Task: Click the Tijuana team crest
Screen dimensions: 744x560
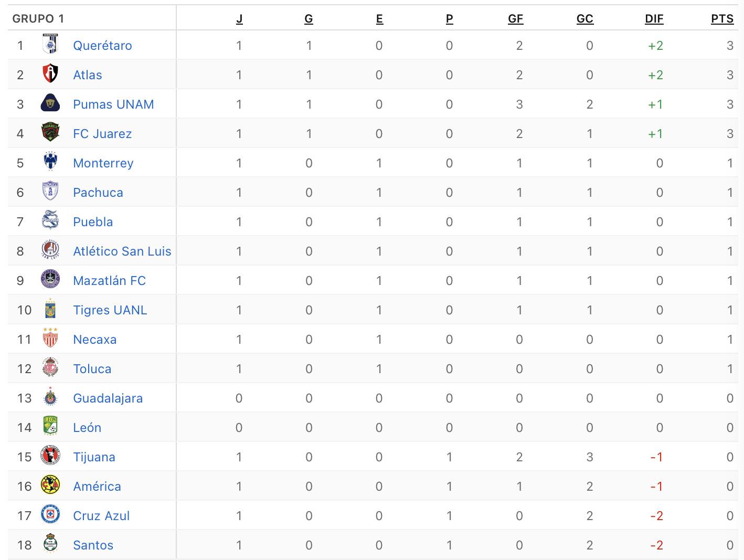Action: (50, 457)
